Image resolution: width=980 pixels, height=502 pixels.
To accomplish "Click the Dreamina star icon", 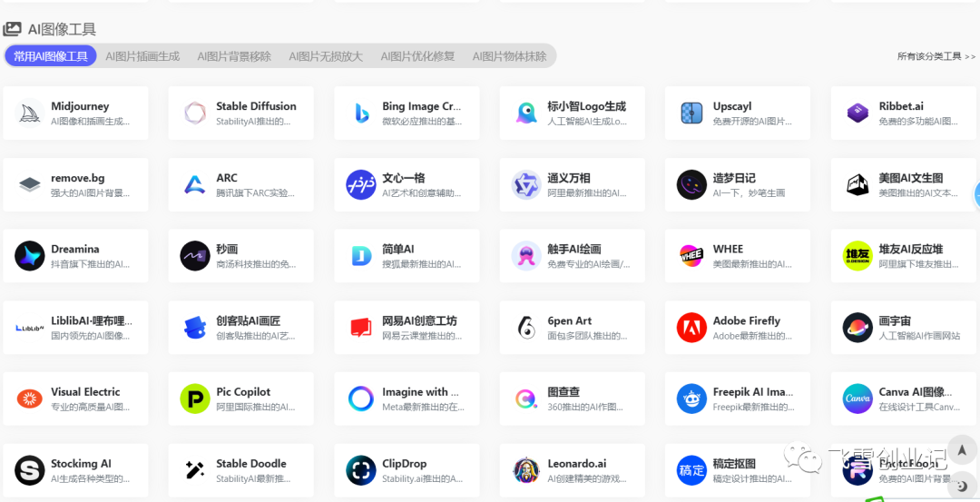I will [29, 256].
